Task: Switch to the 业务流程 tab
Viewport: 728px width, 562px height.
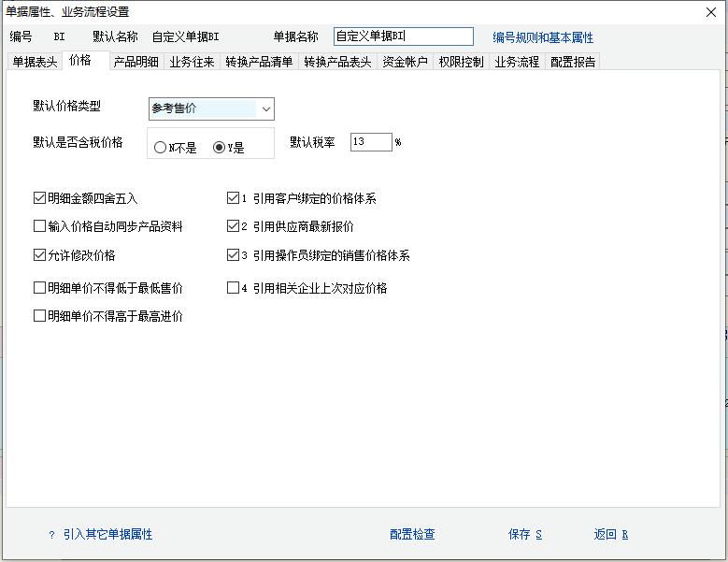Action: tap(517, 62)
